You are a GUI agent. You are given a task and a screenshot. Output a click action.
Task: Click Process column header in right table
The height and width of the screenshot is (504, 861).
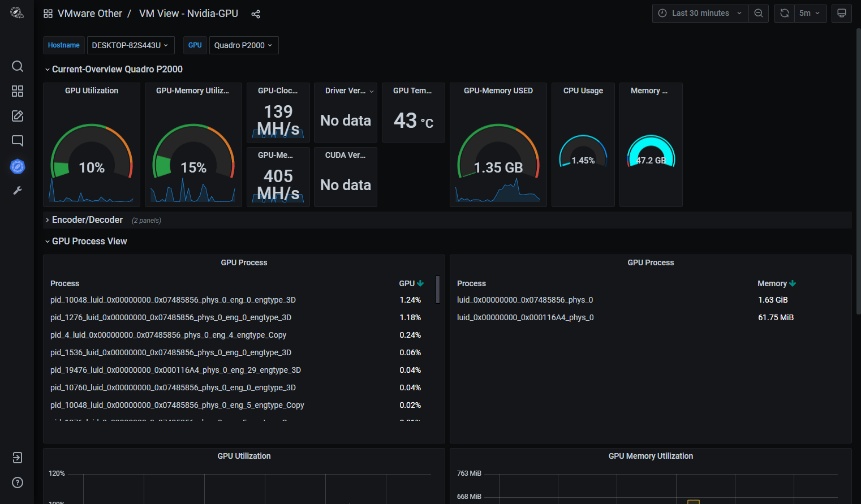[472, 283]
